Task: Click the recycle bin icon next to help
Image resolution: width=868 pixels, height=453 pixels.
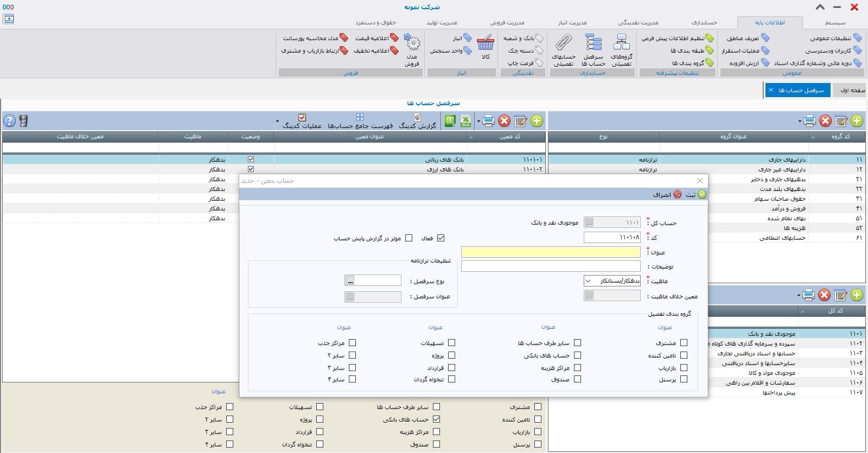Action: pyautogui.click(x=23, y=120)
